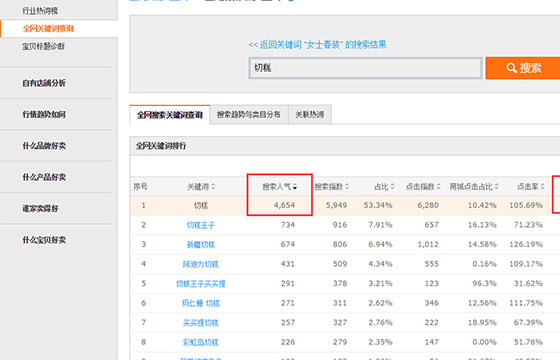Image resolution: width=560 pixels, height=360 pixels.
Task: Expand 谁家卖得好 sidebar section
Action: [40, 209]
